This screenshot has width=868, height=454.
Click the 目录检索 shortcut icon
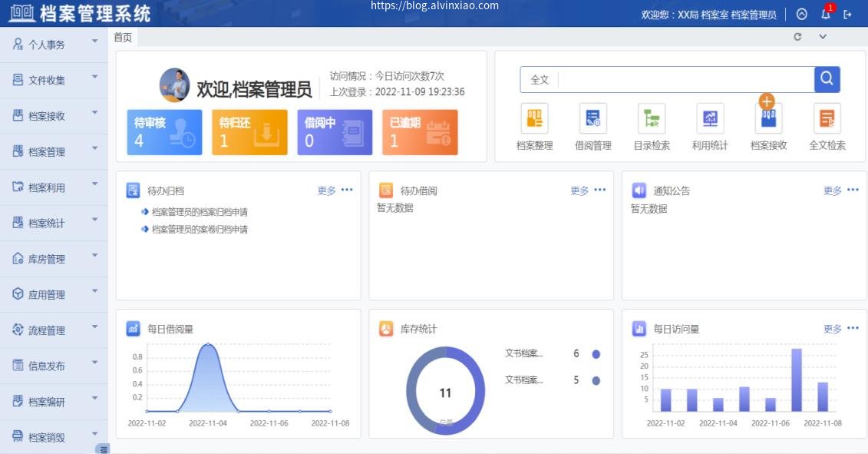(652, 118)
